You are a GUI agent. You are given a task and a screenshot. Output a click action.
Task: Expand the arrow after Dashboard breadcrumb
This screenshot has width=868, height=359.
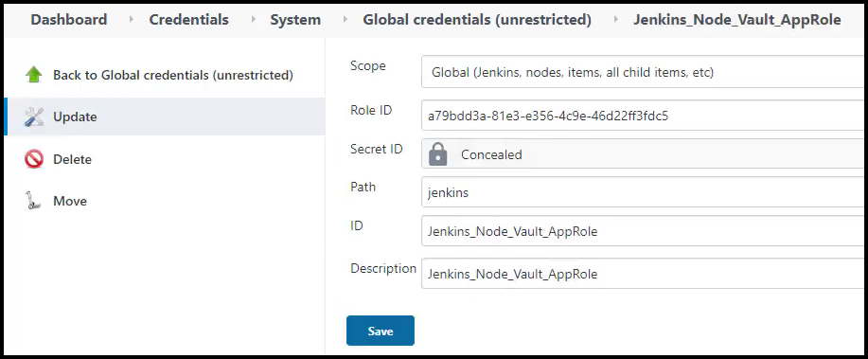tap(132, 20)
